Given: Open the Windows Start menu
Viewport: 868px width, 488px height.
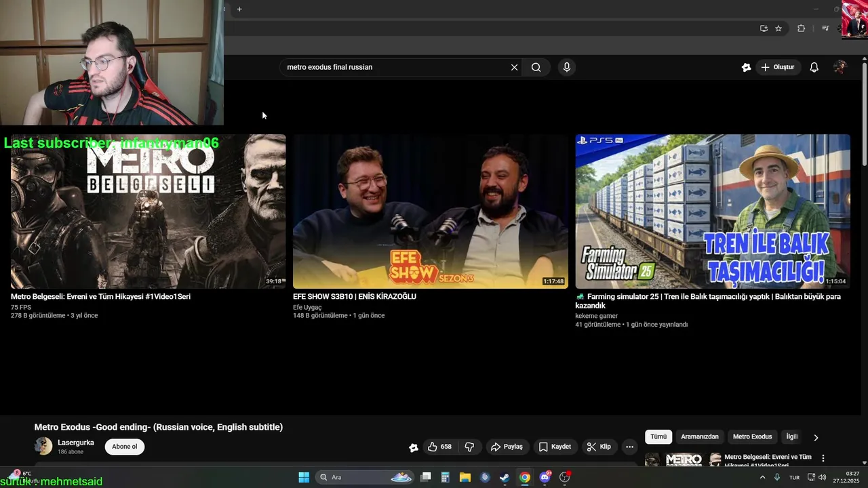Looking at the screenshot, I should tap(304, 477).
